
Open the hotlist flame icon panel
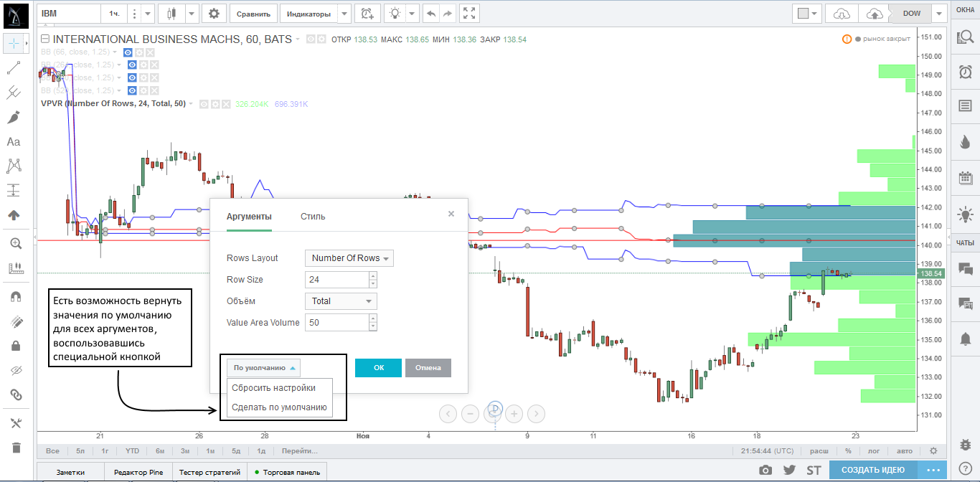[965, 142]
